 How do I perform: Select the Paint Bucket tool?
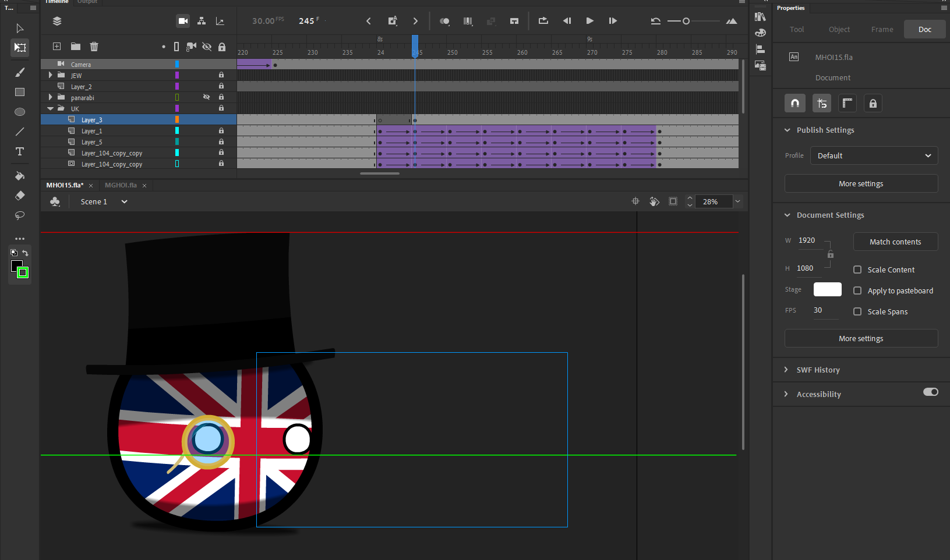(20, 176)
